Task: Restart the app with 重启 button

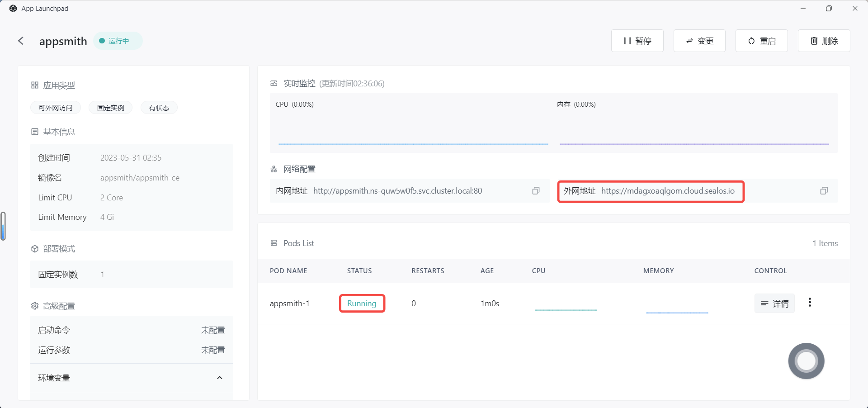Action: tap(761, 41)
